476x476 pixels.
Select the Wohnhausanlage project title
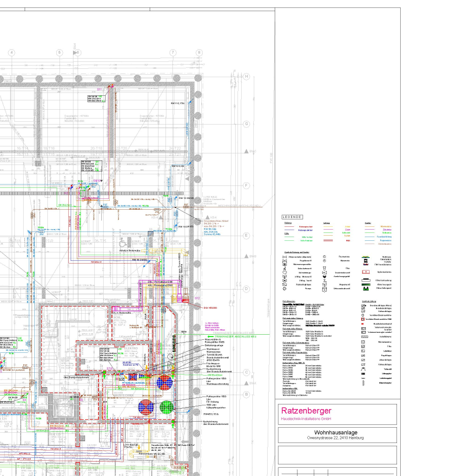tap(335, 432)
